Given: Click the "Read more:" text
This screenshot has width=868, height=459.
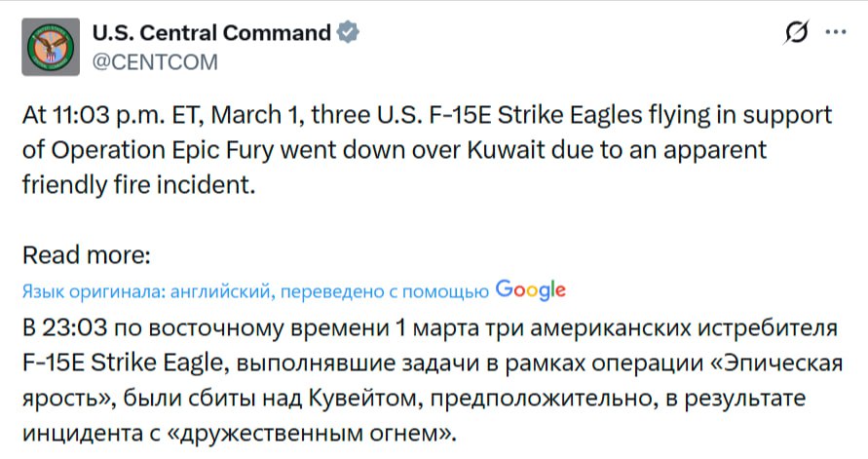Looking at the screenshot, I should (87, 255).
